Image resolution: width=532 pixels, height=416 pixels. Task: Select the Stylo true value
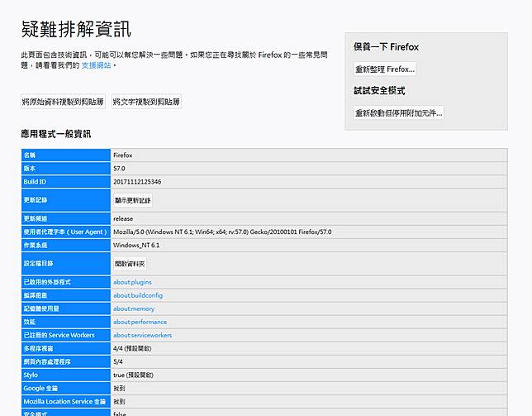click(x=309, y=375)
